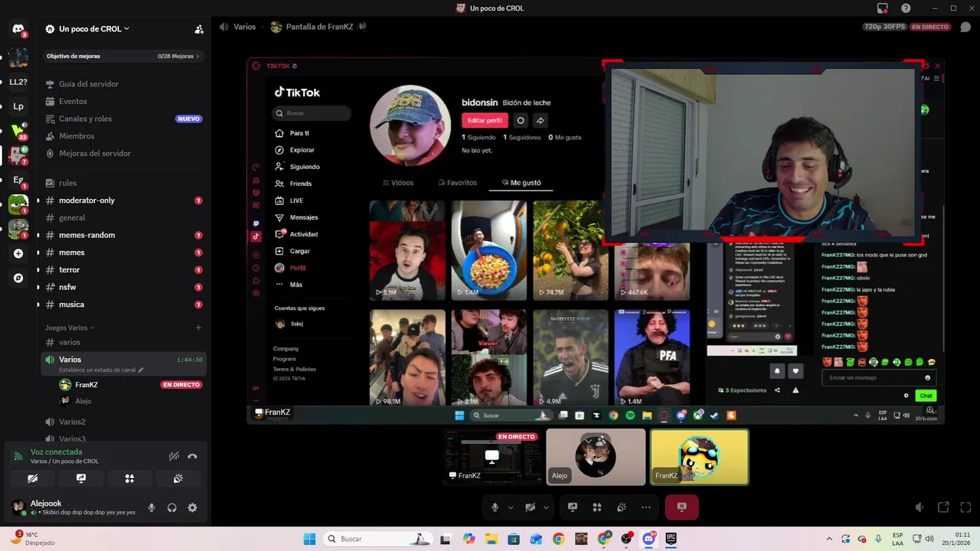
Task: Leave the call with the red button
Action: tap(681, 507)
